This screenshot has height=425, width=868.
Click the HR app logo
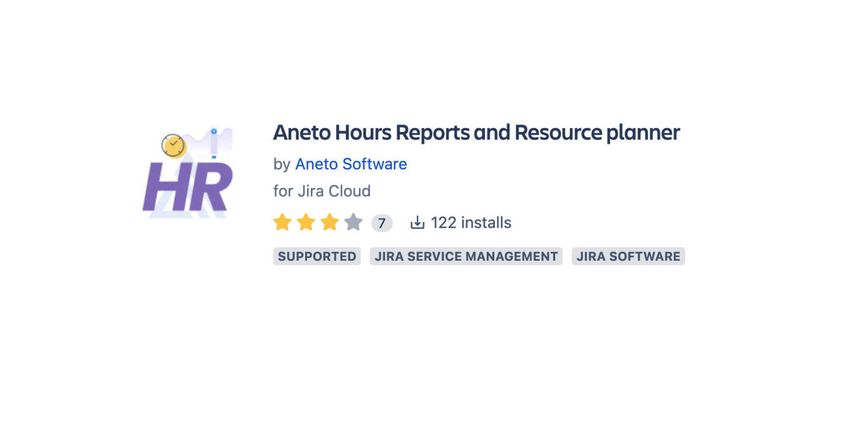(188, 173)
